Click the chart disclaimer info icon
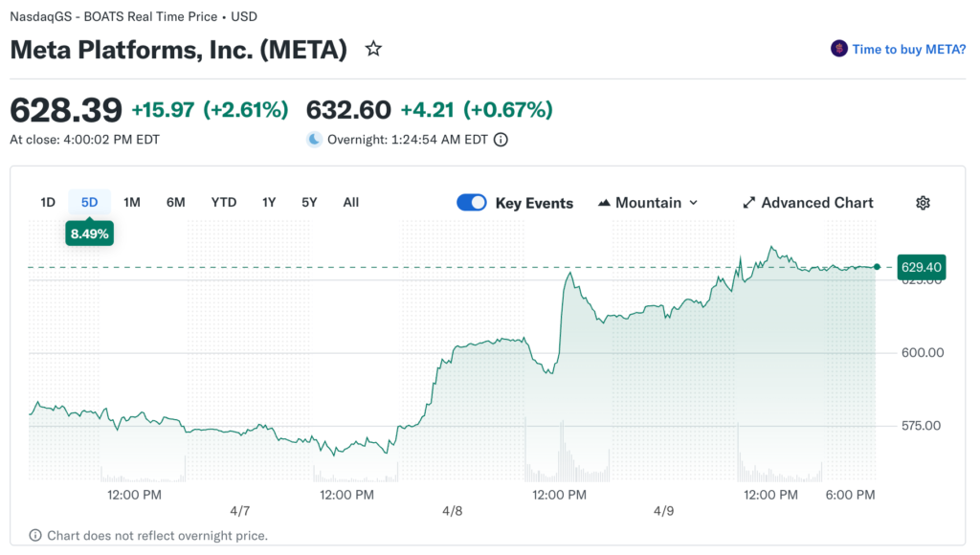The height and width of the screenshot is (555, 980). (35, 536)
